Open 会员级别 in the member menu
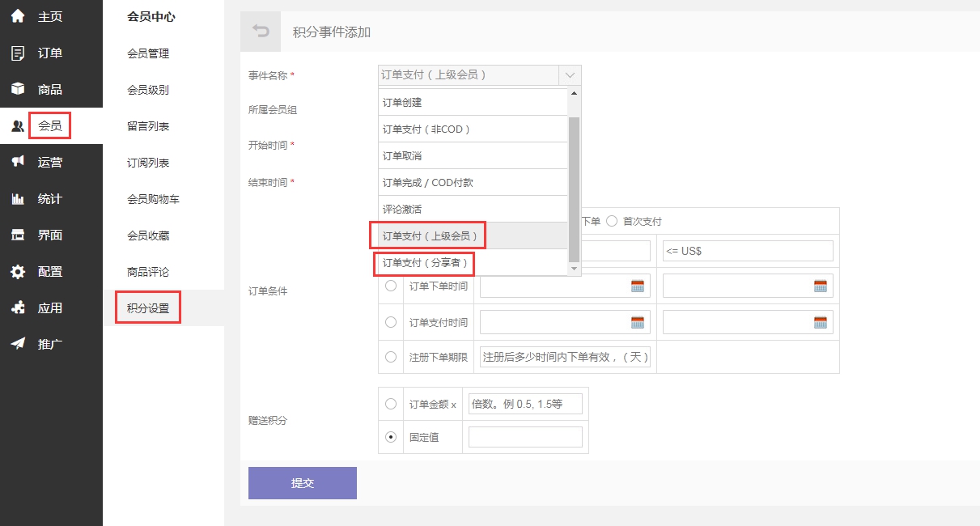 (148, 90)
